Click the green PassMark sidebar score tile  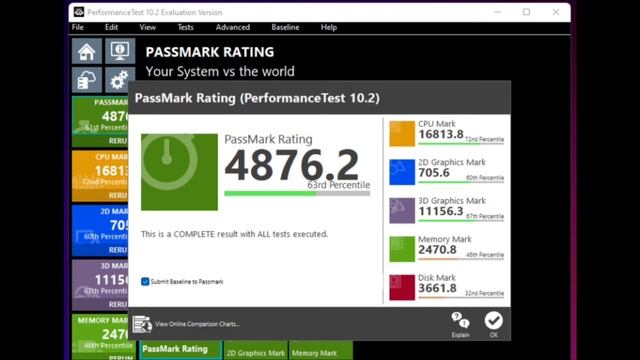[x=100, y=121]
